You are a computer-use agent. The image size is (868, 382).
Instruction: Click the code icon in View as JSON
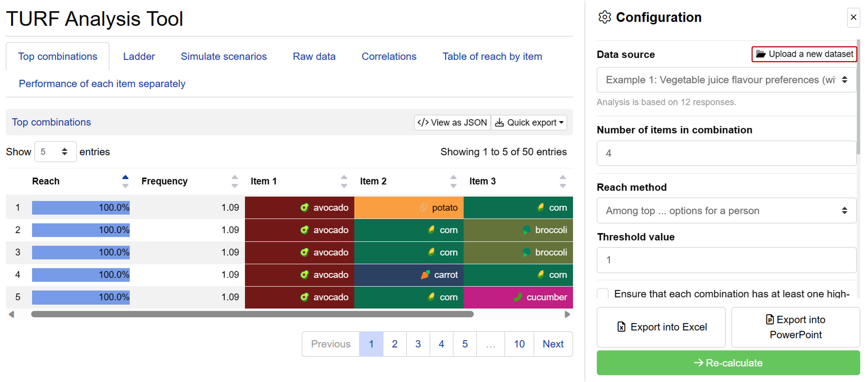pyautogui.click(x=423, y=122)
